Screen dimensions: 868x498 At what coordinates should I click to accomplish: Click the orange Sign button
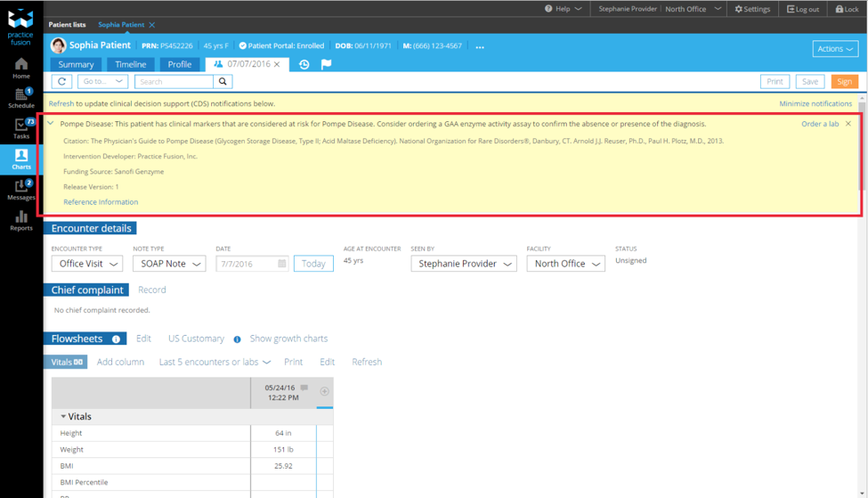(844, 81)
